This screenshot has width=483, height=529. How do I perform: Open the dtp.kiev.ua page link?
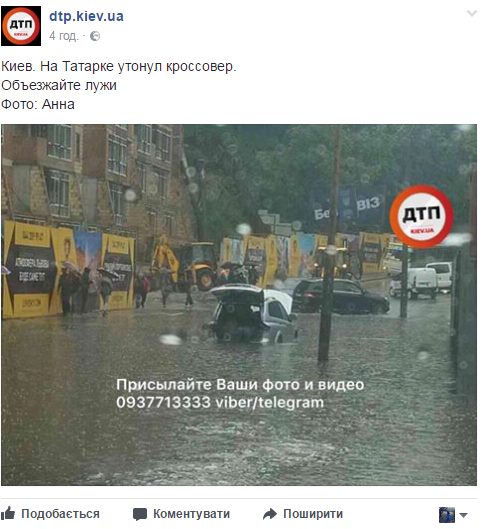pos(86,16)
